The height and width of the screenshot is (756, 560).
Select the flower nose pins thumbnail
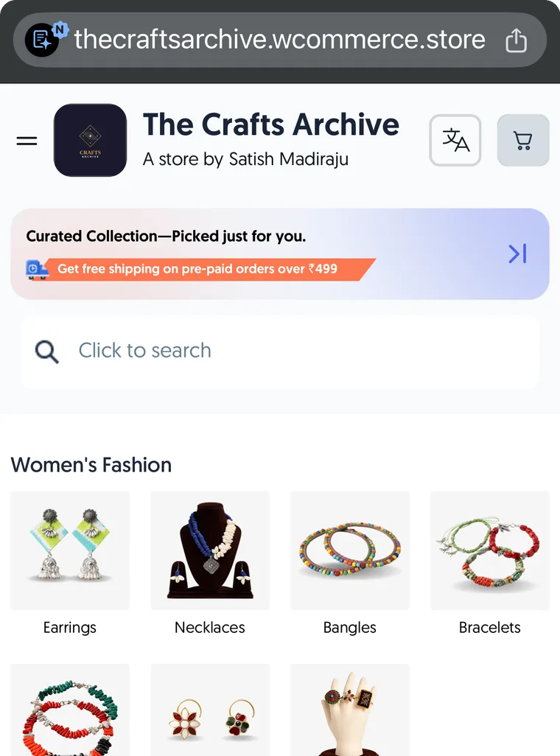point(210,710)
